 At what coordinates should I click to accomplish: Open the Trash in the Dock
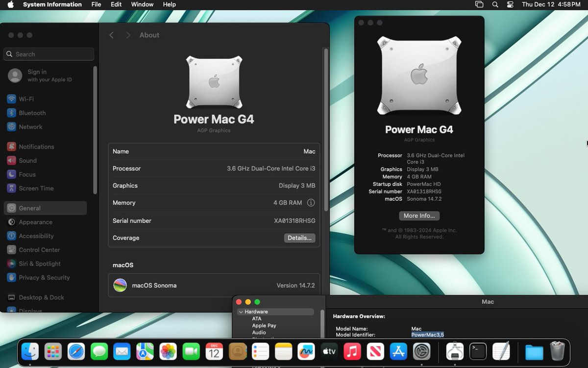pos(557,351)
